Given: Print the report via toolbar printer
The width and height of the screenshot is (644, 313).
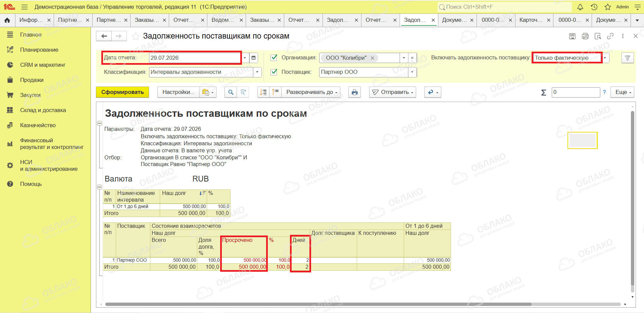Looking at the screenshot, I should point(355,92).
